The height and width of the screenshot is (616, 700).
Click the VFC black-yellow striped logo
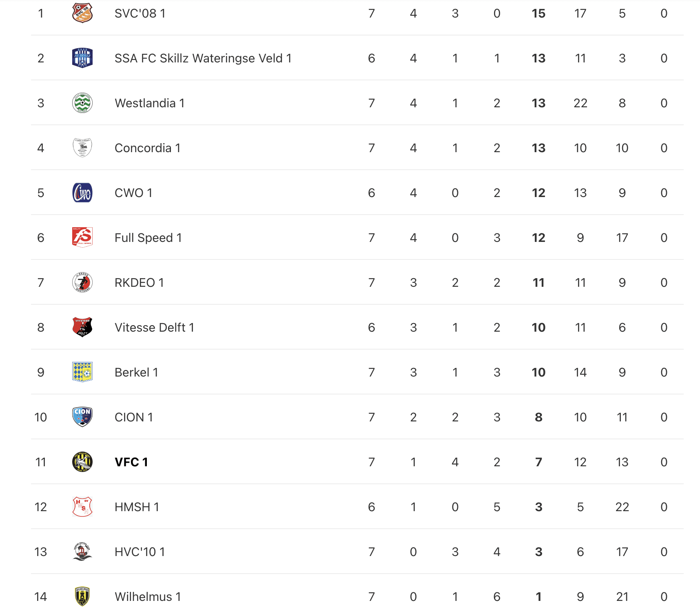(82, 462)
